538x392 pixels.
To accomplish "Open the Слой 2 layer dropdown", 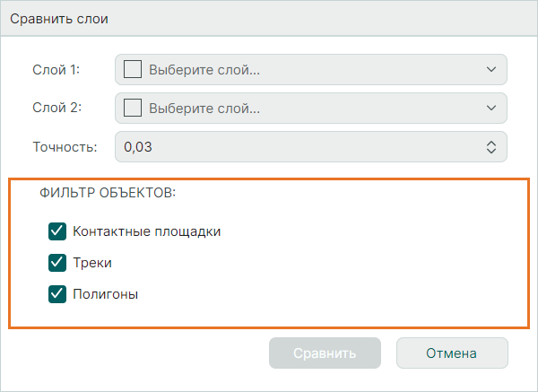I will coord(310,109).
